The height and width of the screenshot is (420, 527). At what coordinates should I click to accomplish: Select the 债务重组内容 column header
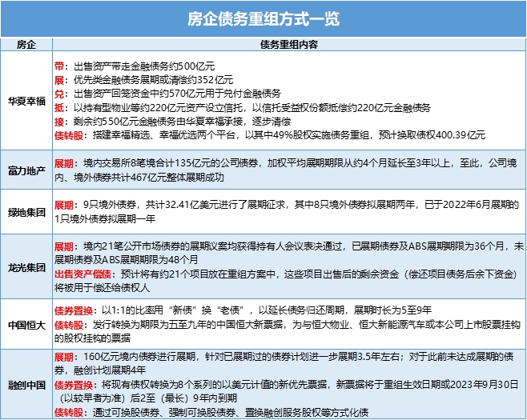(289, 44)
